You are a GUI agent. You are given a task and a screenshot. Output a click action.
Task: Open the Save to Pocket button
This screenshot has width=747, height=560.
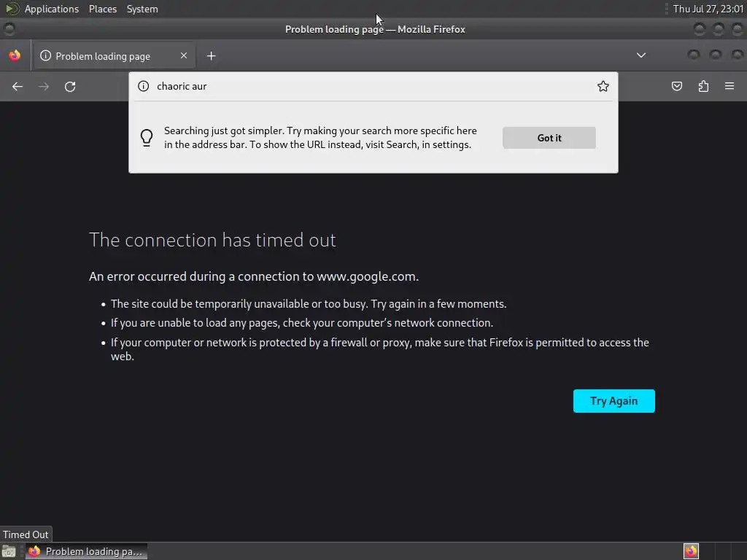(x=676, y=86)
